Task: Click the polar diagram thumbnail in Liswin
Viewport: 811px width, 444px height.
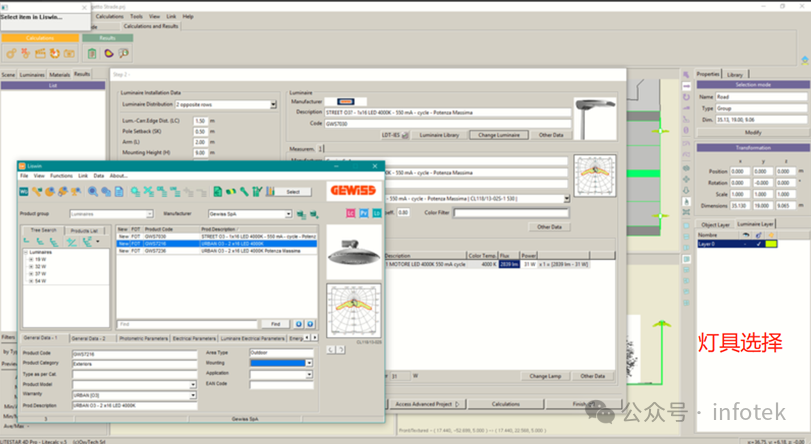Action: (x=354, y=310)
